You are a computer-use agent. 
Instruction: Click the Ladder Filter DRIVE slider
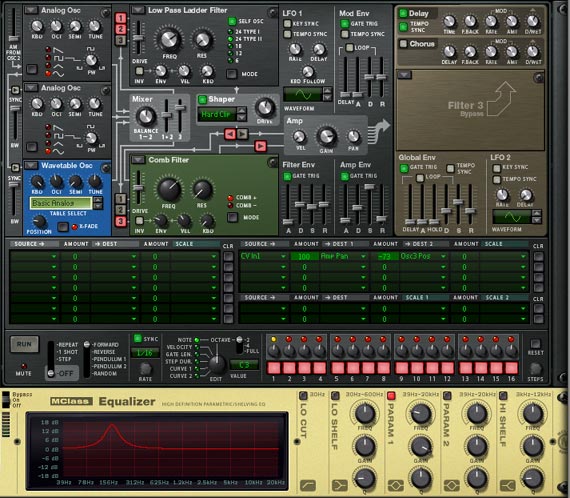click(x=138, y=38)
